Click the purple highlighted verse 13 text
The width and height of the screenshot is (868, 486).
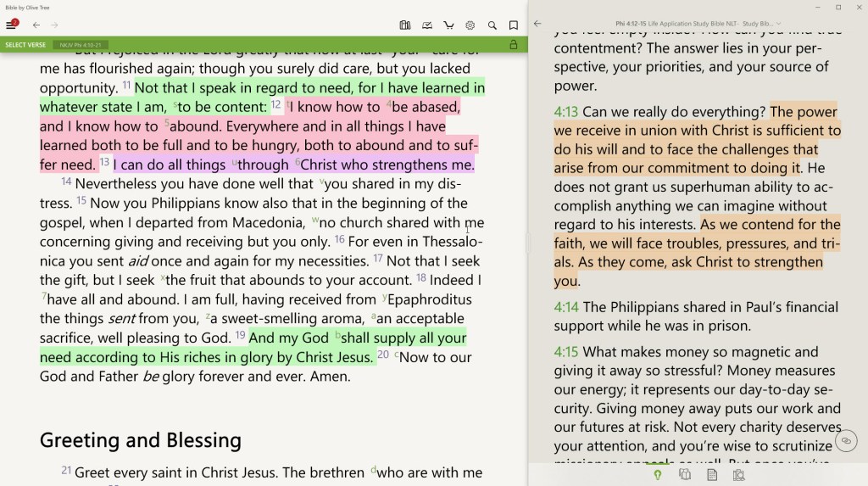292,165
